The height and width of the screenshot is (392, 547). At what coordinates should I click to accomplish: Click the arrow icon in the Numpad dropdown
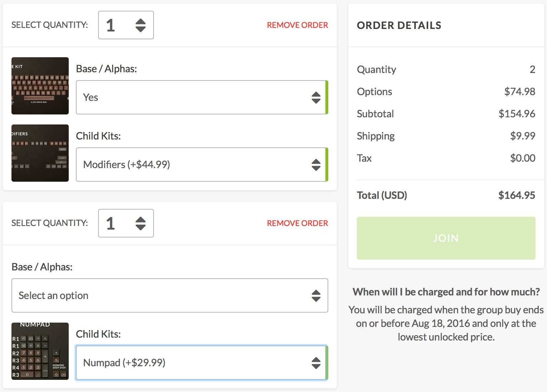316,363
